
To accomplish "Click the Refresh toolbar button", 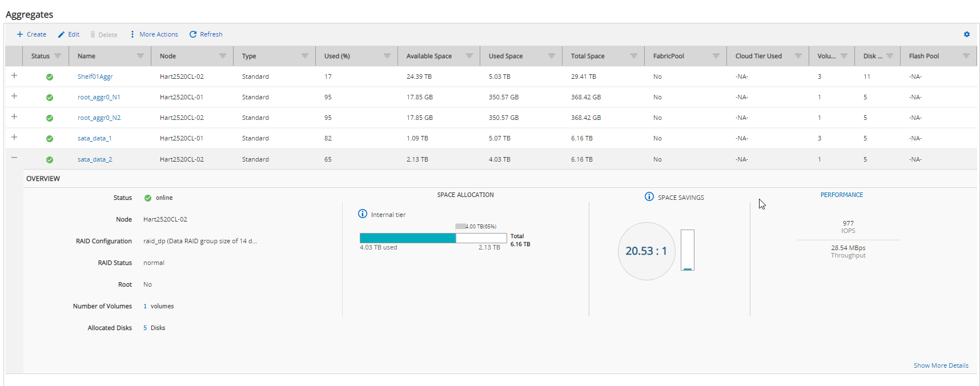I will pos(206,34).
